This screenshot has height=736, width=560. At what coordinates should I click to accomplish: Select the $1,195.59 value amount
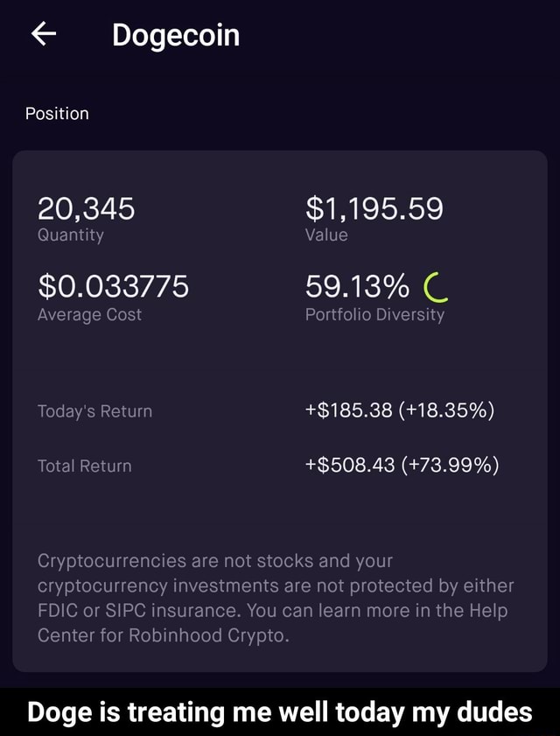(374, 208)
